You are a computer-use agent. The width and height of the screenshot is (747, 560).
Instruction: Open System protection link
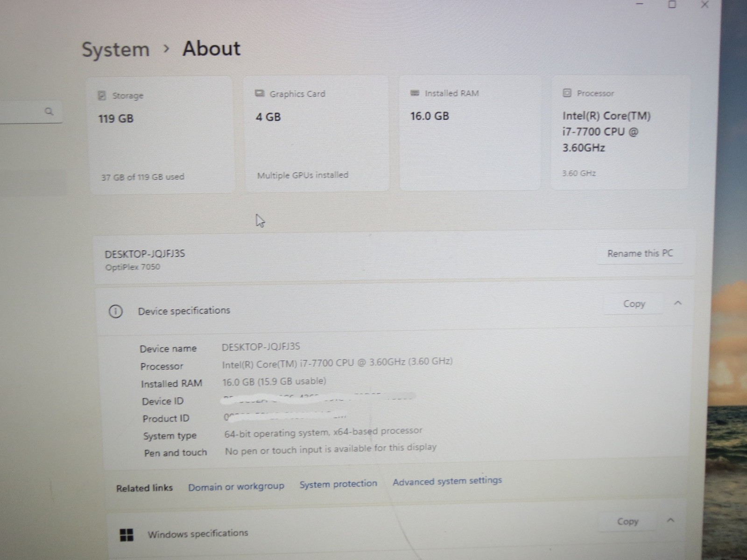(338, 484)
